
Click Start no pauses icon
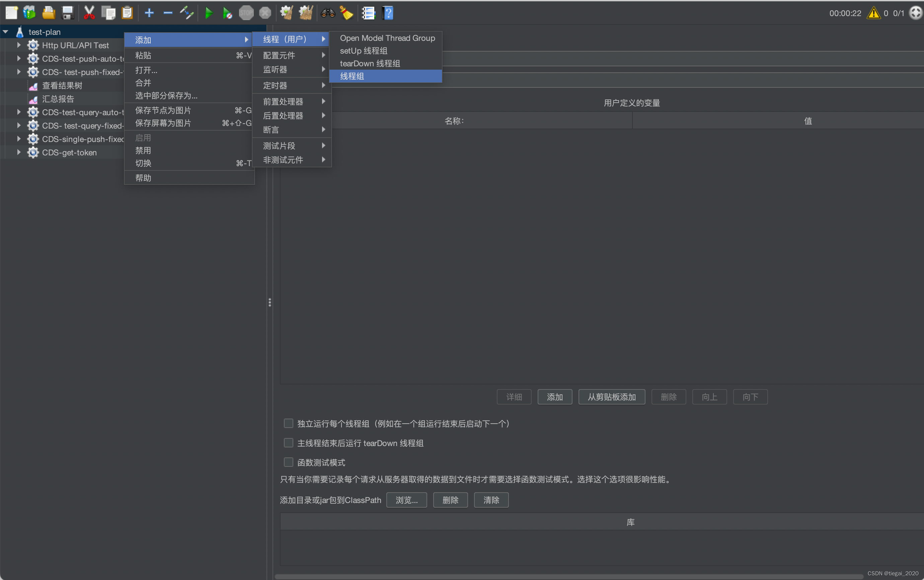[227, 13]
